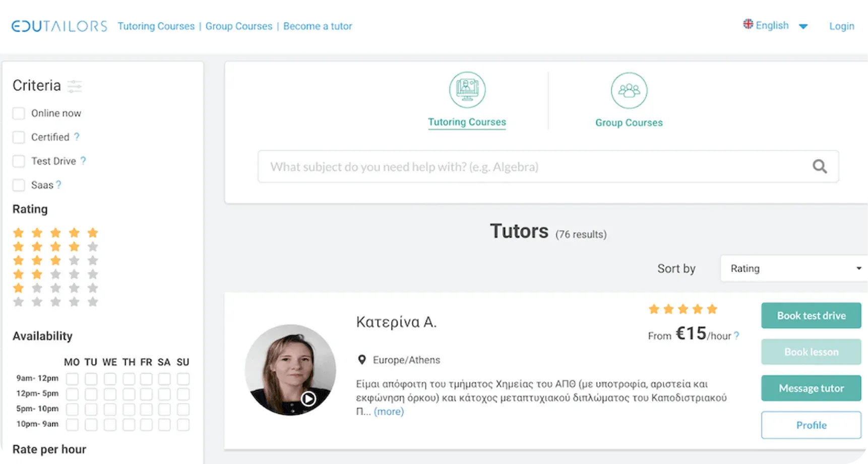The width and height of the screenshot is (868, 464).
Task: Select the five-star rating filter row
Action: coord(55,233)
